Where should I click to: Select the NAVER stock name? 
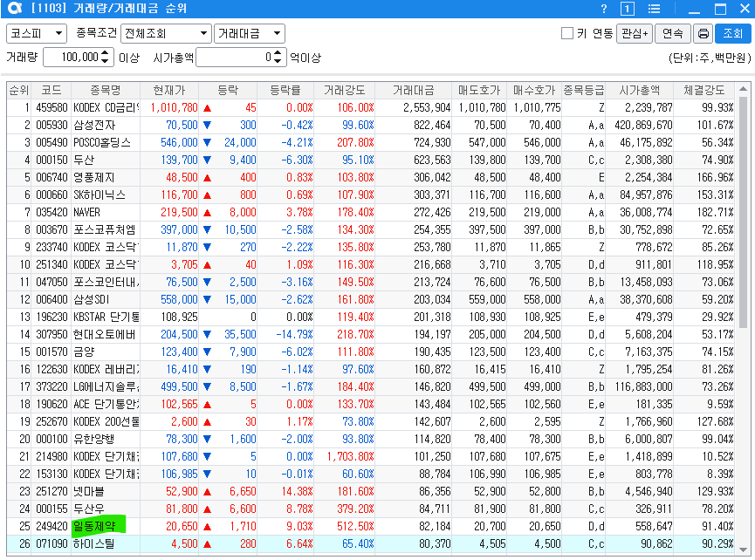86,212
